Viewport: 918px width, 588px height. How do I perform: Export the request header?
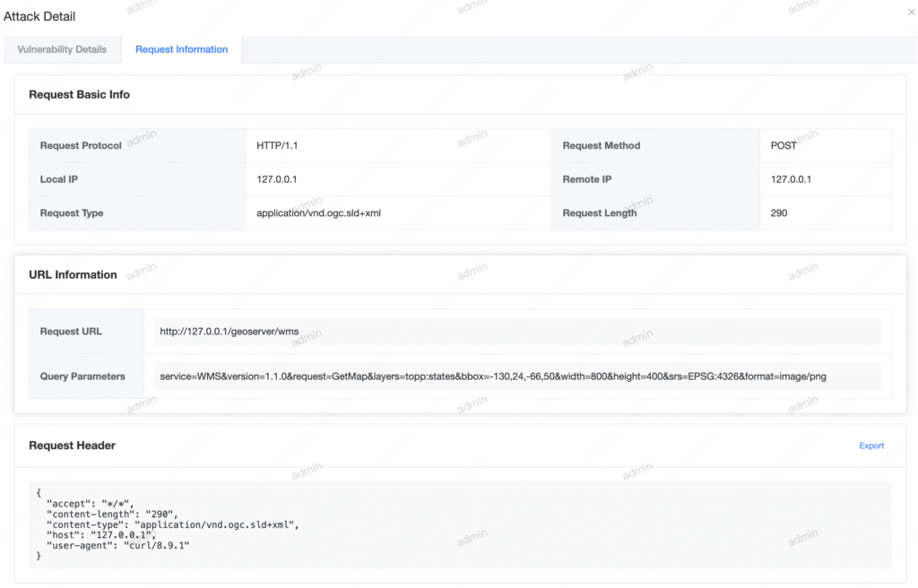(x=871, y=445)
